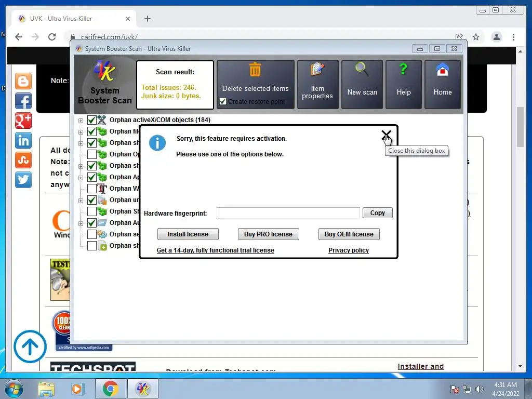Expand the Orphan Au tree node
This screenshot has width=532, height=399.
(x=81, y=223)
